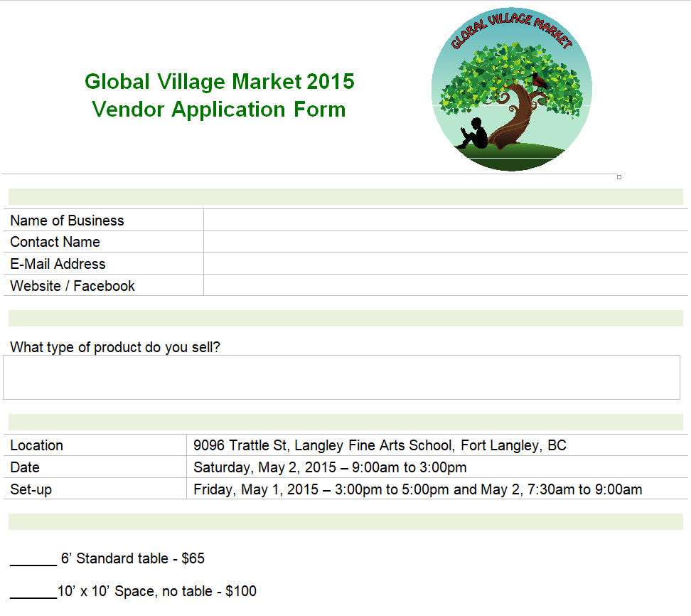
Task: Click the blank line before 6' Standard table
Action: point(33,559)
